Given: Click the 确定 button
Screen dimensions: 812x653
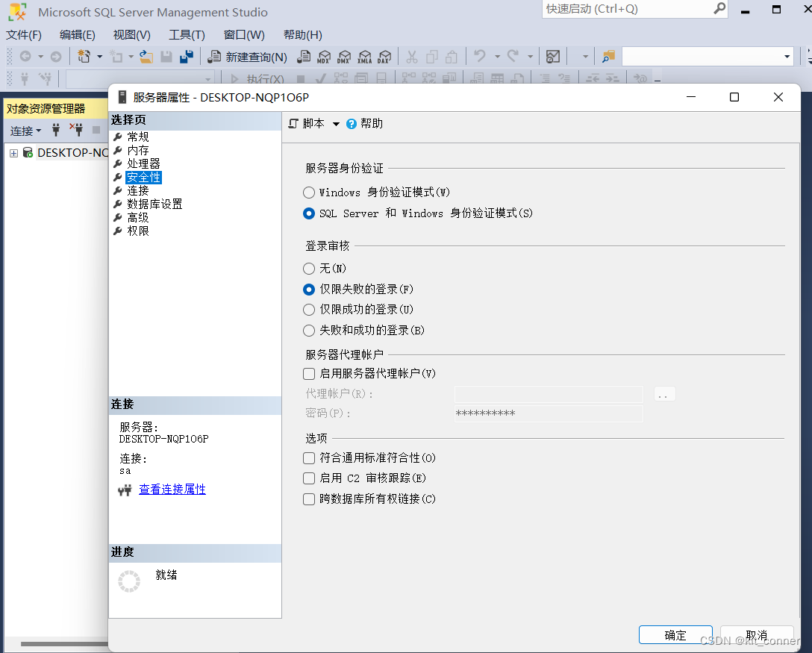Looking at the screenshot, I should [675, 635].
